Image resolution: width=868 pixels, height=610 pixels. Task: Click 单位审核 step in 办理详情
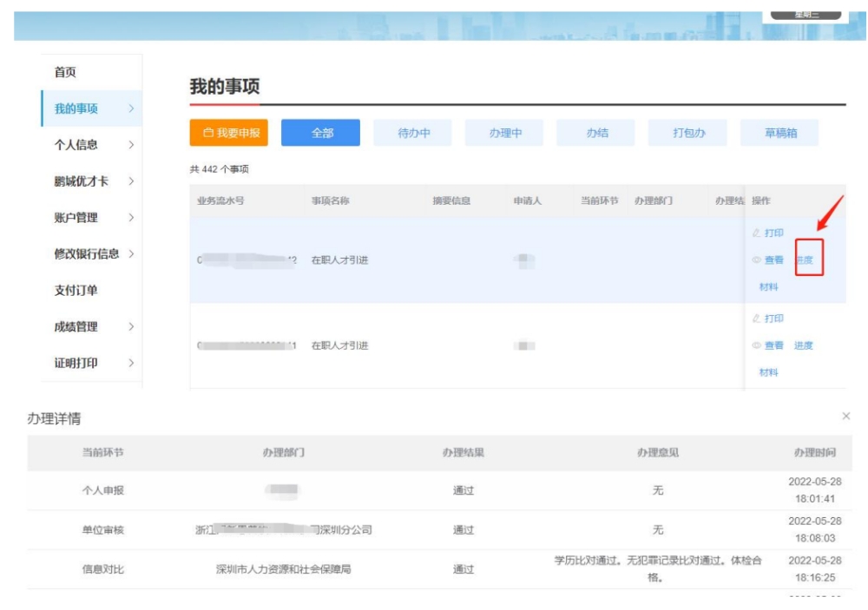pos(103,529)
